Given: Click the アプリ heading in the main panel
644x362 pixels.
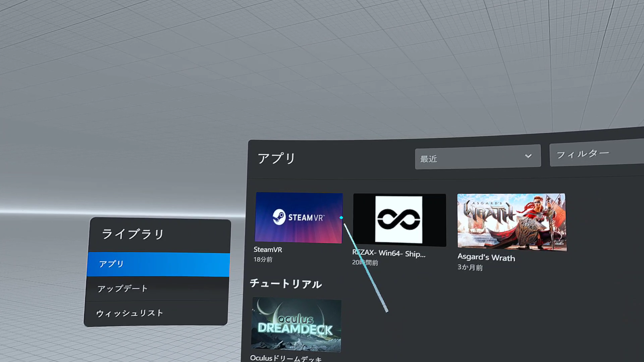Looking at the screenshot, I should (276, 158).
